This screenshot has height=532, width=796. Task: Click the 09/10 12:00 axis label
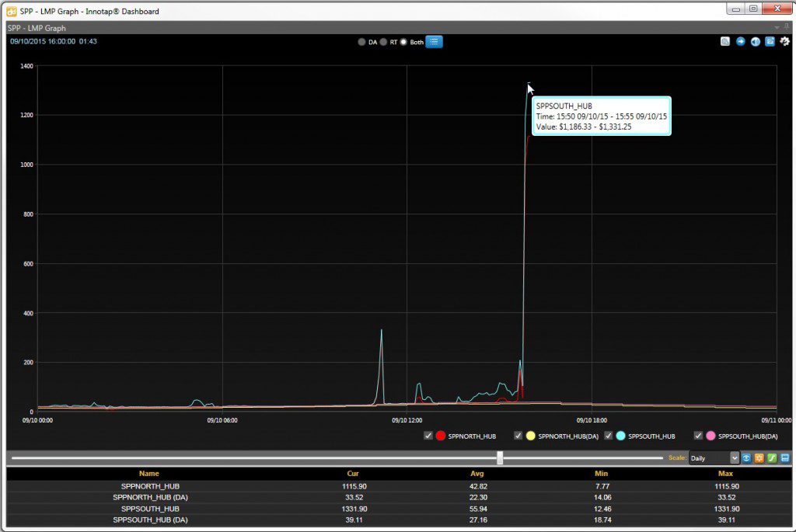click(x=407, y=420)
